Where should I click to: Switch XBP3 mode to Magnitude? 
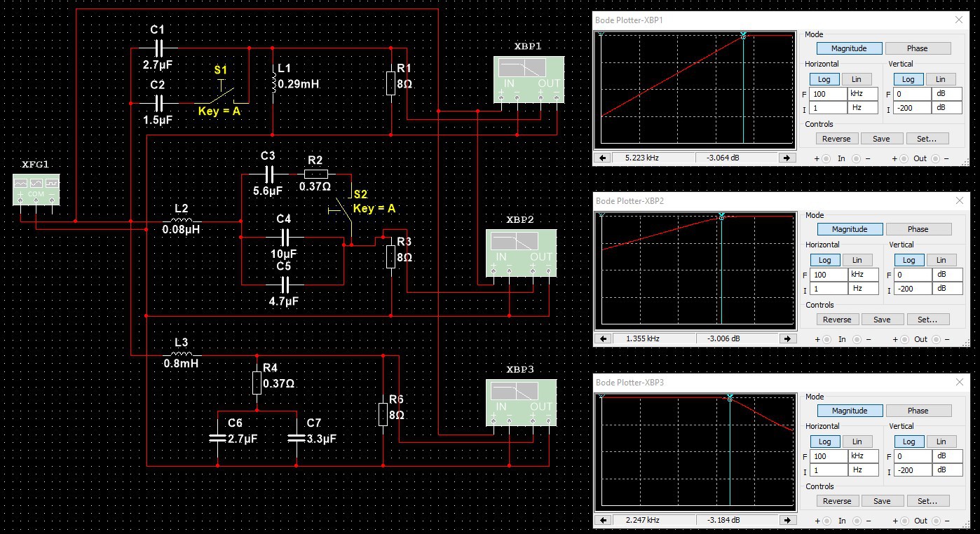click(850, 411)
